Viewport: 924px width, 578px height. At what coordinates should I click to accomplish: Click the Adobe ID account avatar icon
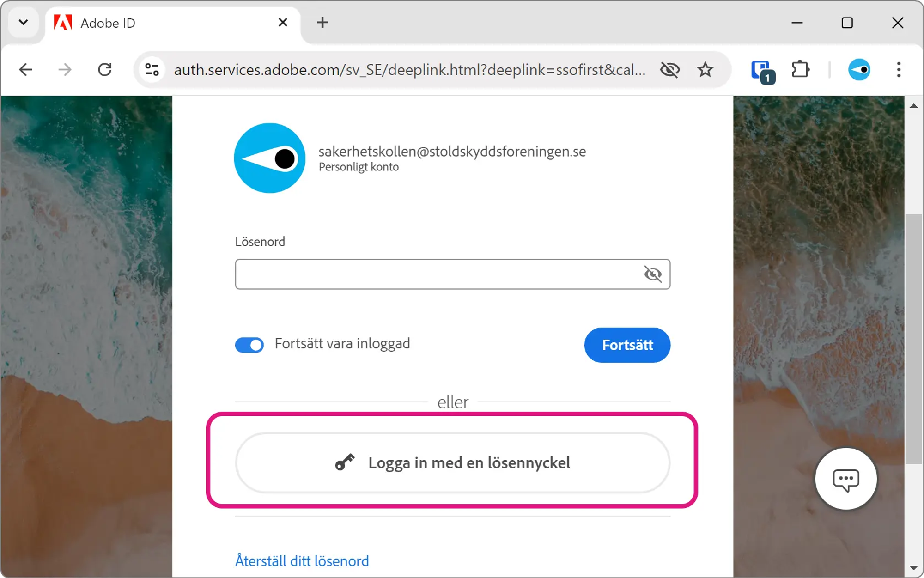tap(269, 158)
